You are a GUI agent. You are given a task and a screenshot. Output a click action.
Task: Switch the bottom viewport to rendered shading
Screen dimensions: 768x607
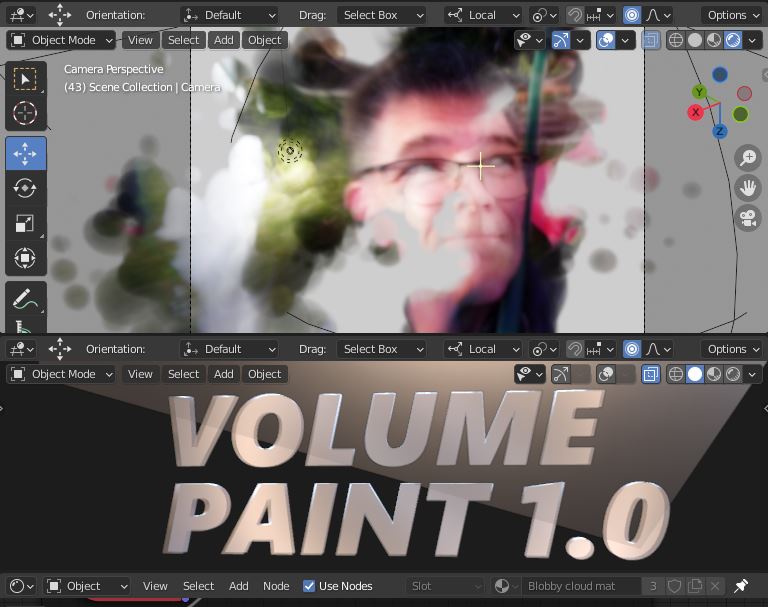coord(733,374)
